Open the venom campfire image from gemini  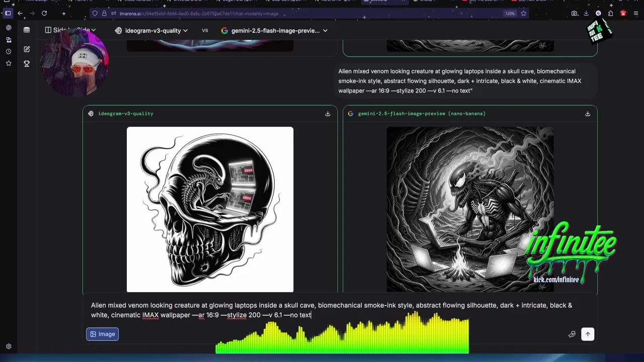click(470, 209)
